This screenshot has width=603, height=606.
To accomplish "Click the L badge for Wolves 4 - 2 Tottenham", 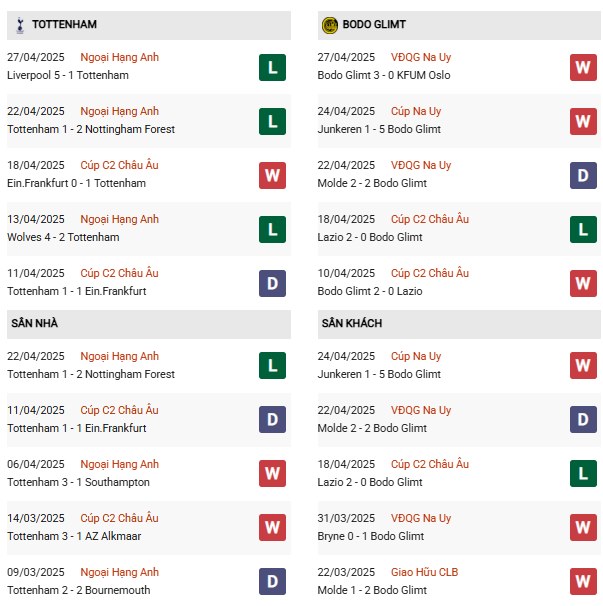I will click(x=272, y=229).
